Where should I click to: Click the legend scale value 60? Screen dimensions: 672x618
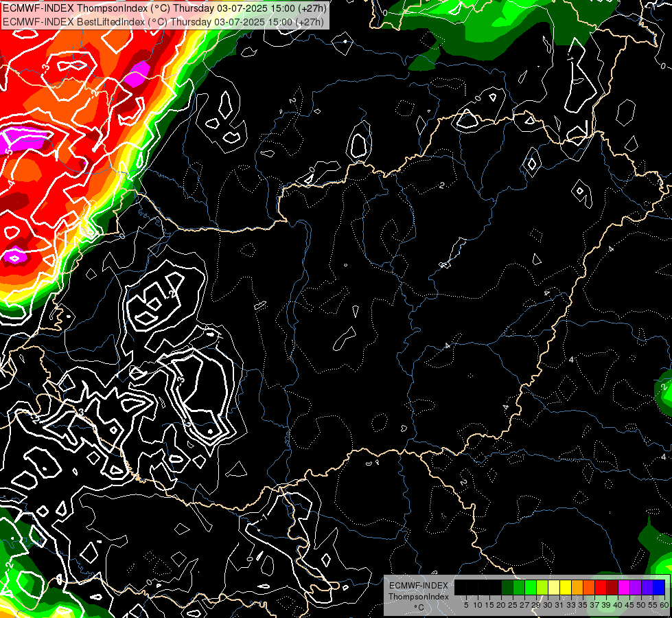click(x=664, y=605)
